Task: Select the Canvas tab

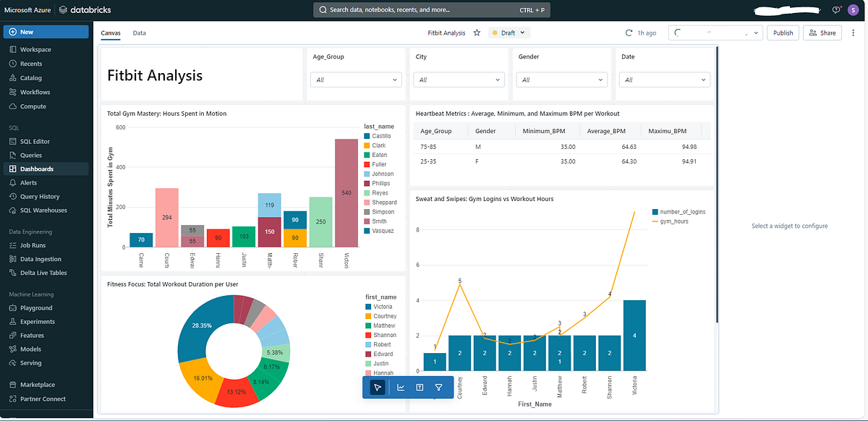Action: [x=111, y=33]
